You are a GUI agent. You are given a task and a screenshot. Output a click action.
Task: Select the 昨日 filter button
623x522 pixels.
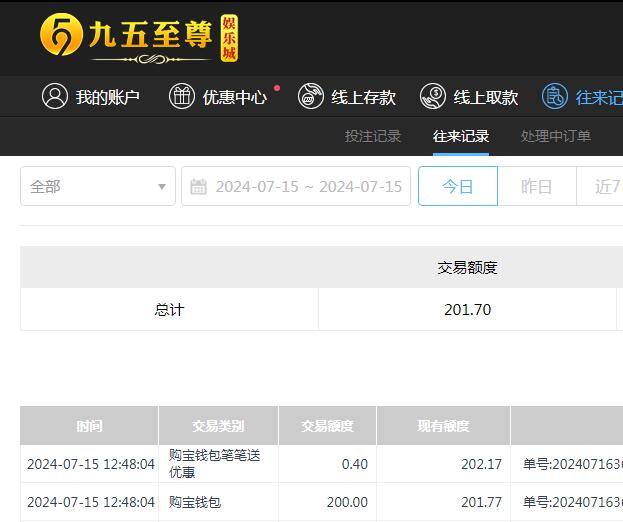pyautogui.click(x=537, y=186)
